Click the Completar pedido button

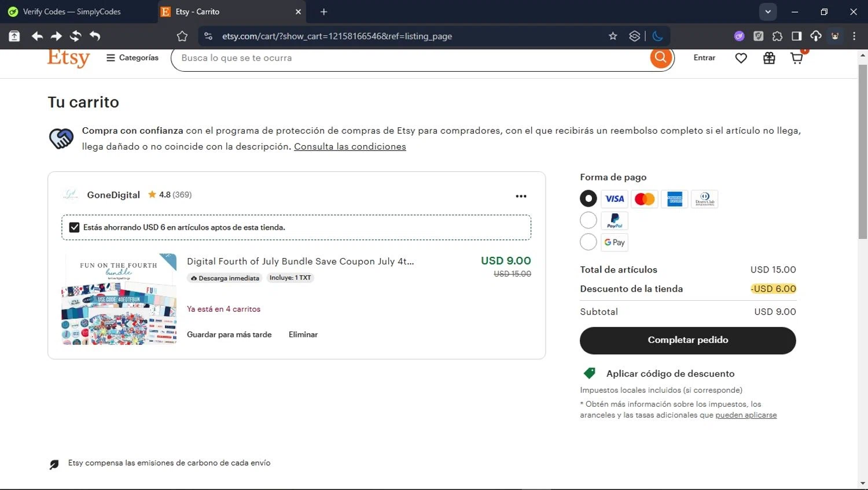pos(688,340)
